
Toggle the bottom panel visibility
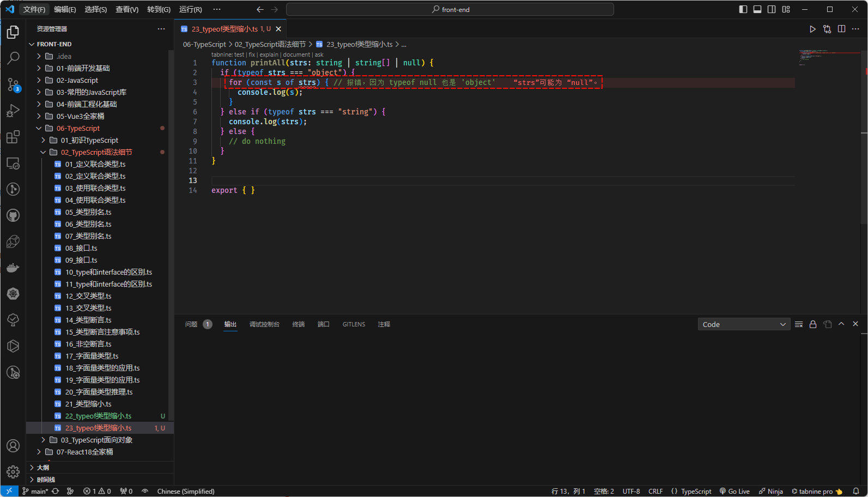[757, 9]
